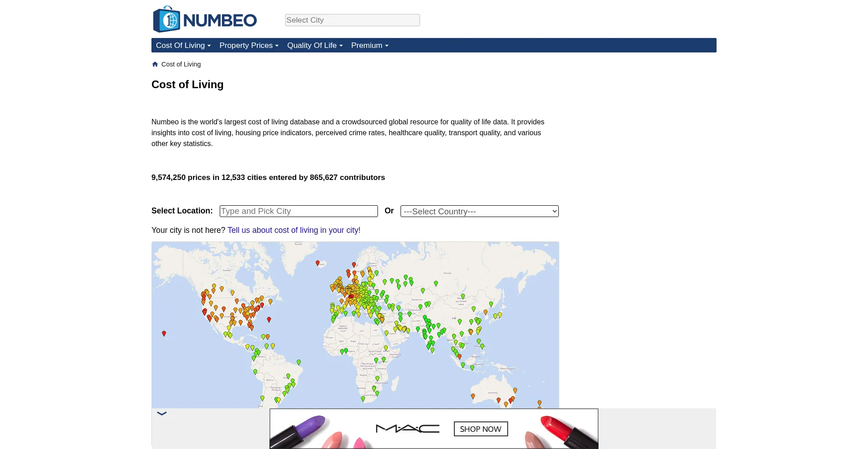
Task: Collapse the ad banner with the chevron
Action: [x=162, y=413]
